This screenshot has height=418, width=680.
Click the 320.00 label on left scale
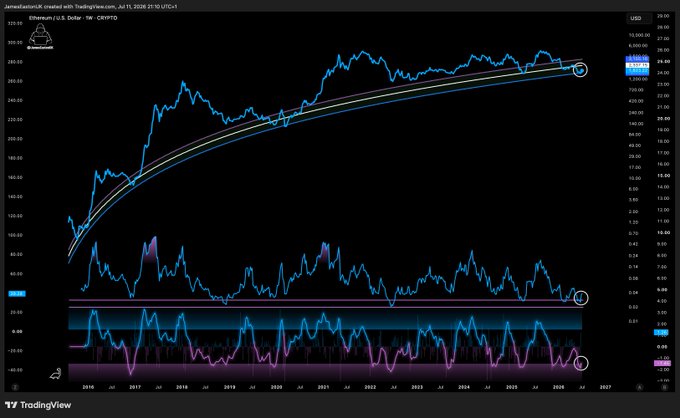[15, 23]
